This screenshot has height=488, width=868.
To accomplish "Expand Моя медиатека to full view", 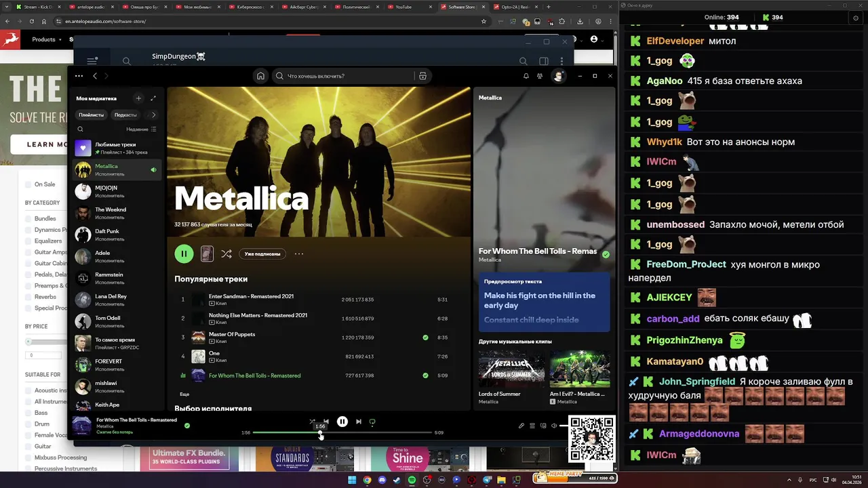I will [x=153, y=98].
